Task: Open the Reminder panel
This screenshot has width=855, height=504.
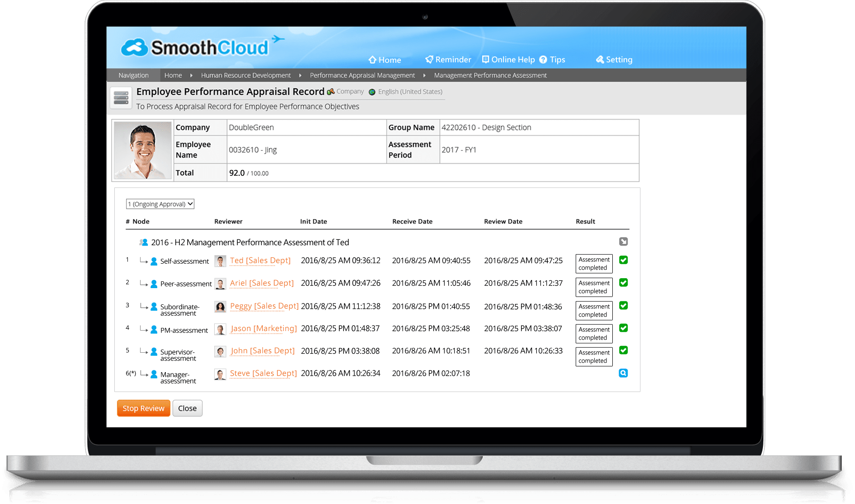Action: click(x=448, y=60)
